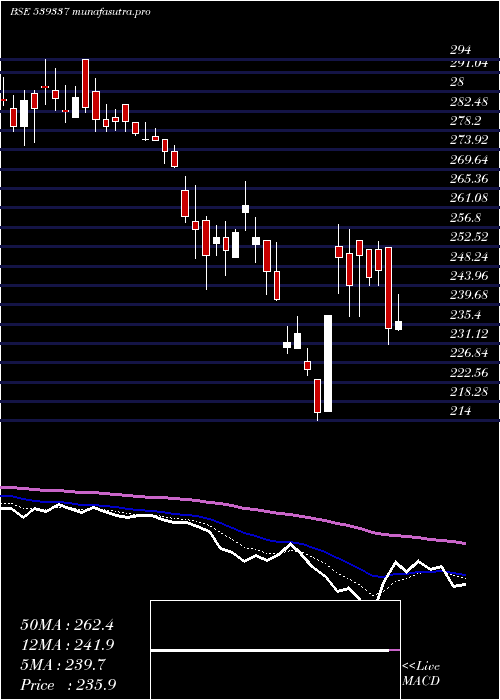Click the long red candlestick falling to 233

[388, 295]
